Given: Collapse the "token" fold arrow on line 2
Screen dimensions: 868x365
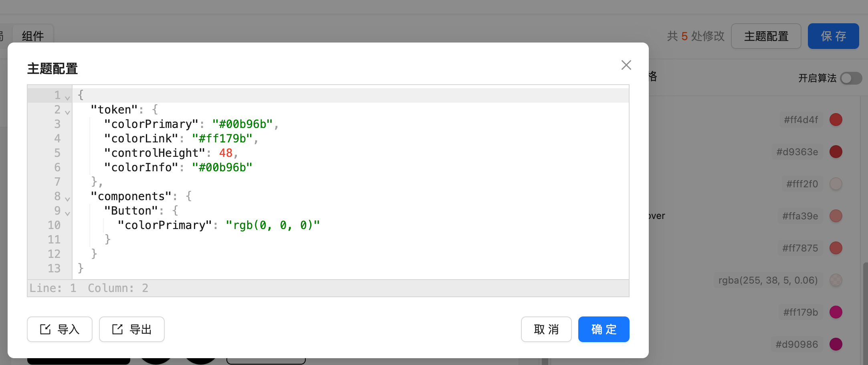Looking at the screenshot, I should 67,112.
